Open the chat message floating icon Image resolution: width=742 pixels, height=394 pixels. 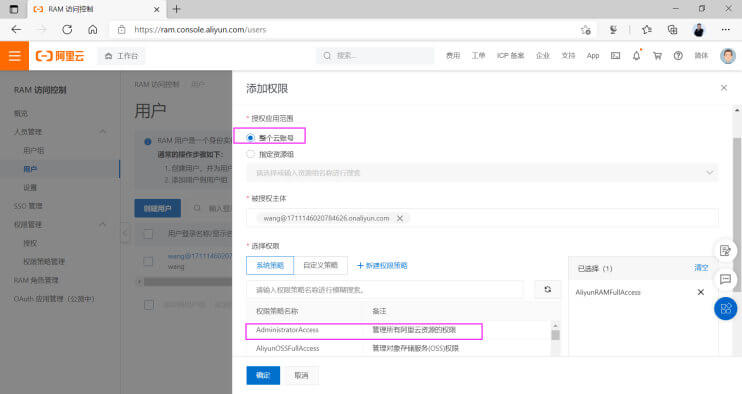[725, 279]
